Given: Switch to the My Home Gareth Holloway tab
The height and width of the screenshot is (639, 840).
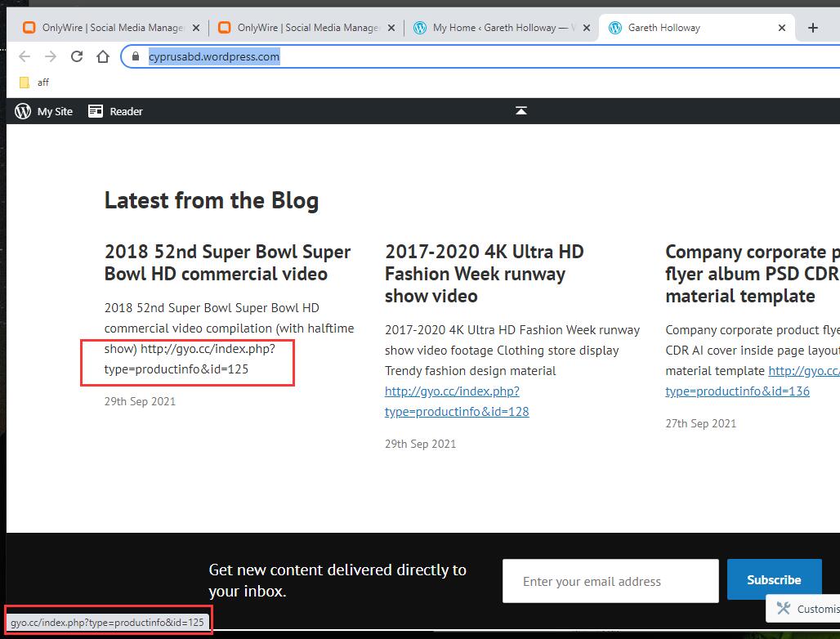Looking at the screenshot, I should 498,28.
